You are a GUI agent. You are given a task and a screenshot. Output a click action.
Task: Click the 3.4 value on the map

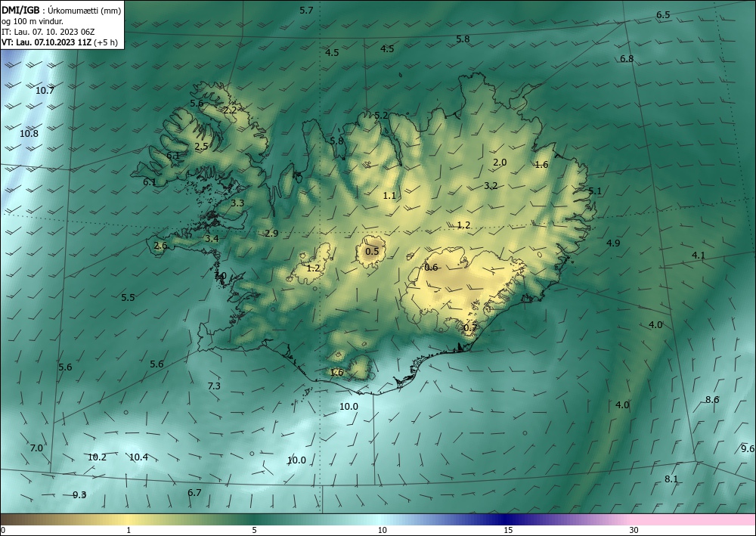212,239
